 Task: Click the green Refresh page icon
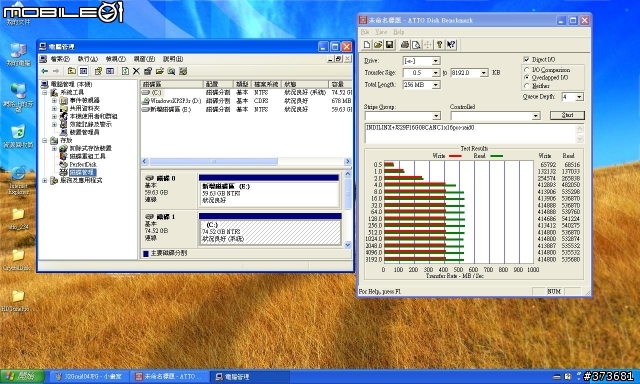125,71
